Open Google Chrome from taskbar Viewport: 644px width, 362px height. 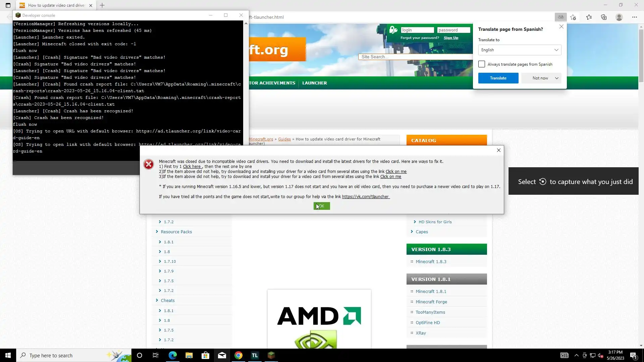238,355
